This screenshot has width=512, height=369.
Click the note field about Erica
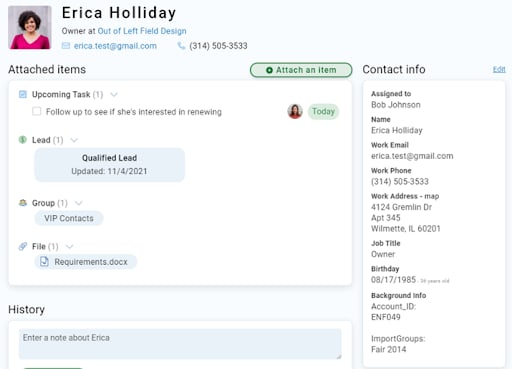(x=180, y=344)
